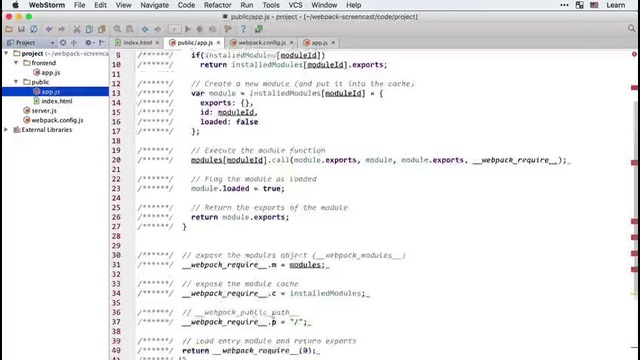Viewport: 640px width, 360px height.
Task: Cut selection with the scissors icon
Action: pos(77,29)
